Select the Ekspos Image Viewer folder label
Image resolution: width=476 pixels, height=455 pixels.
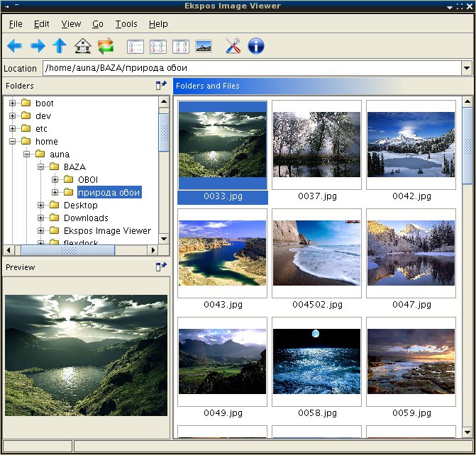coord(107,230)
